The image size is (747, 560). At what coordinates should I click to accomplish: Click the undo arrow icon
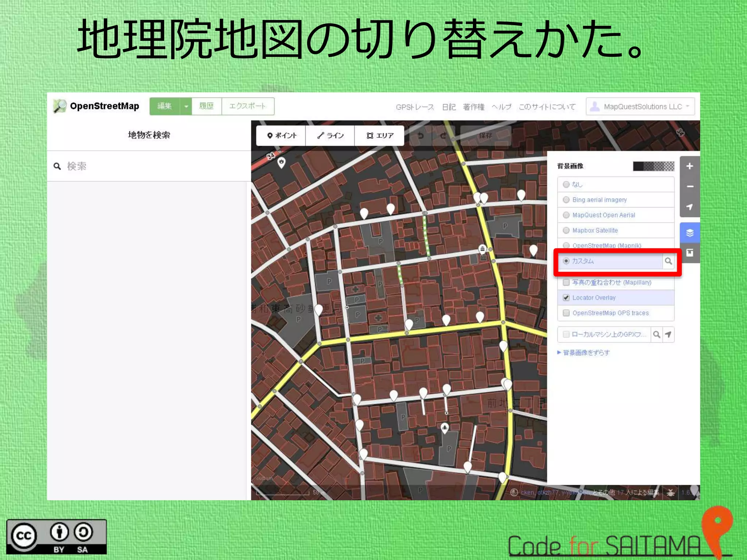click(x=421, y=136)
